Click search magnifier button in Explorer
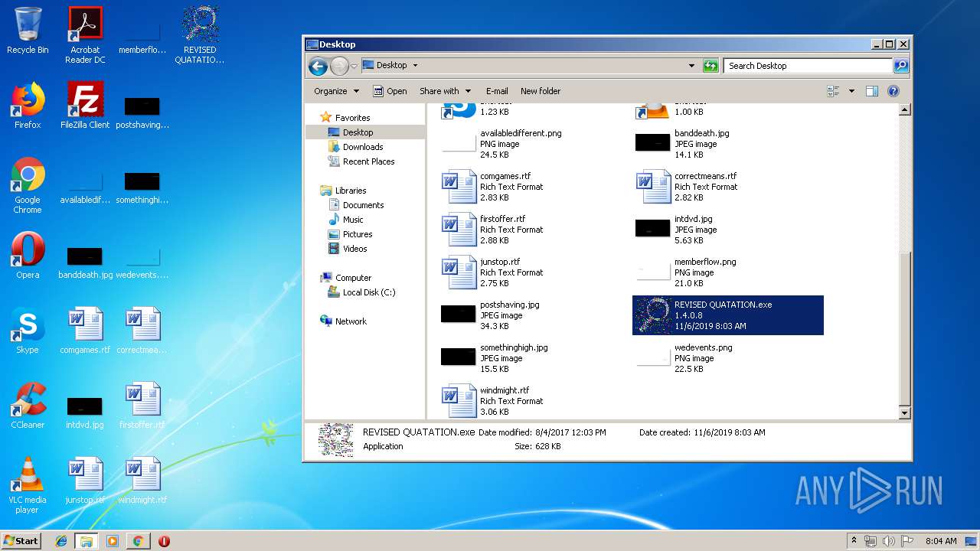 [901, 66]
